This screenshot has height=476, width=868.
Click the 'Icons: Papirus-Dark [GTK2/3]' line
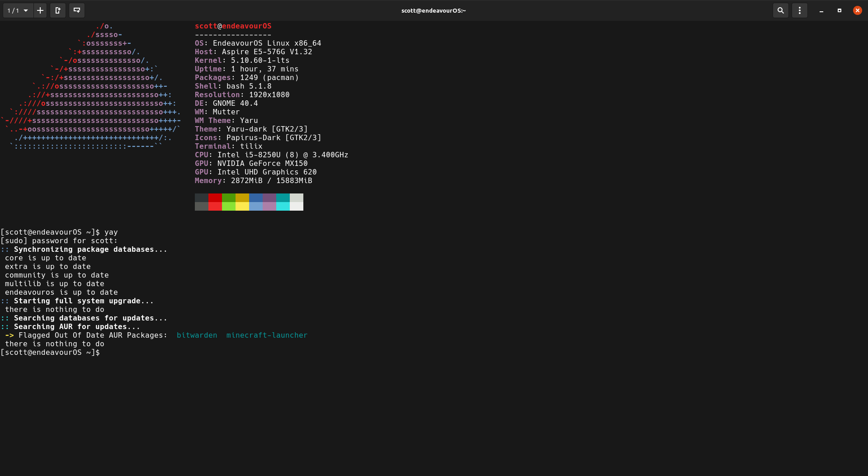point(258,138)
